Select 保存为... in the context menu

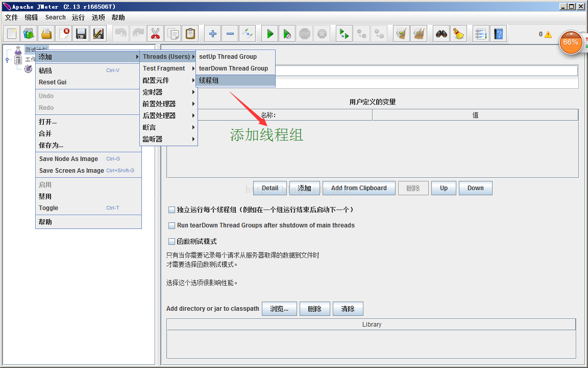point(88,145)
